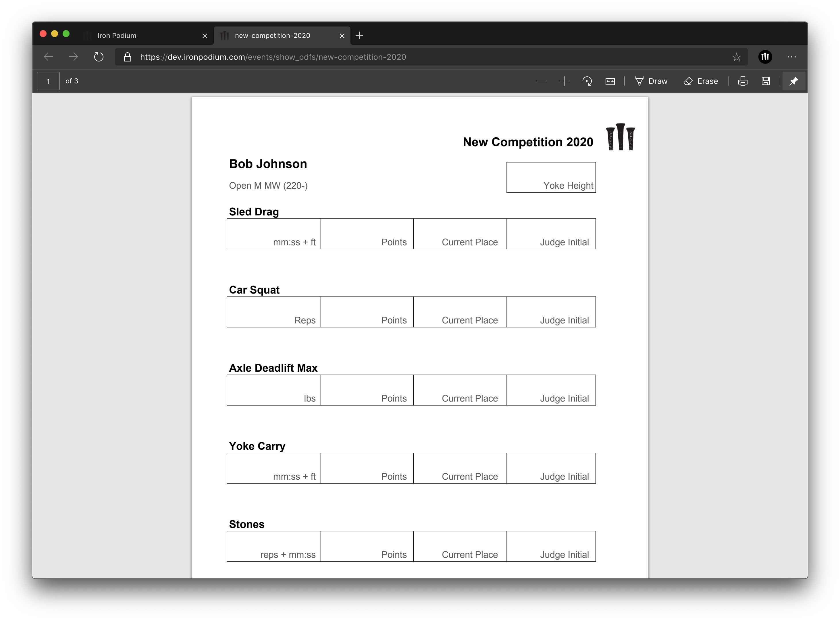Open a new browser tab

click(x=359, y=35)
